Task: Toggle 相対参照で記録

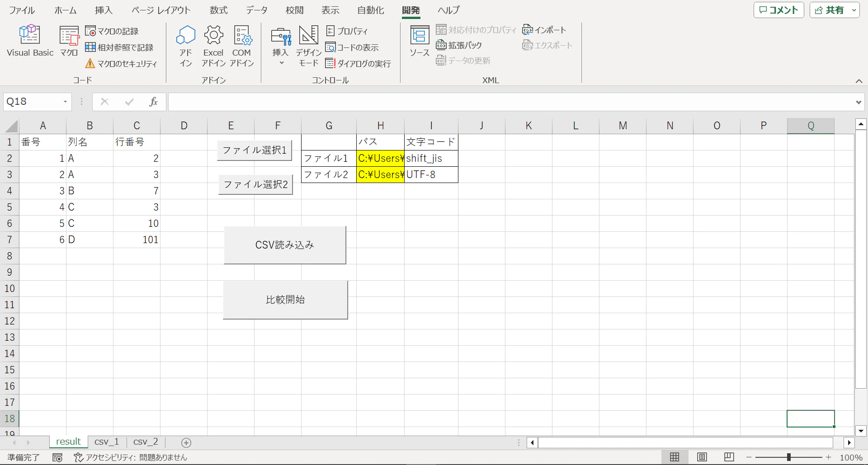Action: click(x=119, y=47)
